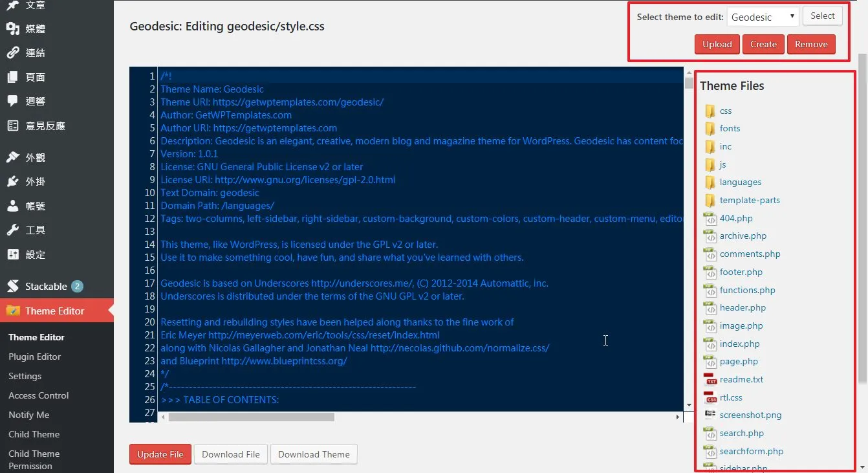Click the red Upload button
This screenshot has height=473, width=868.
point(717,44)
